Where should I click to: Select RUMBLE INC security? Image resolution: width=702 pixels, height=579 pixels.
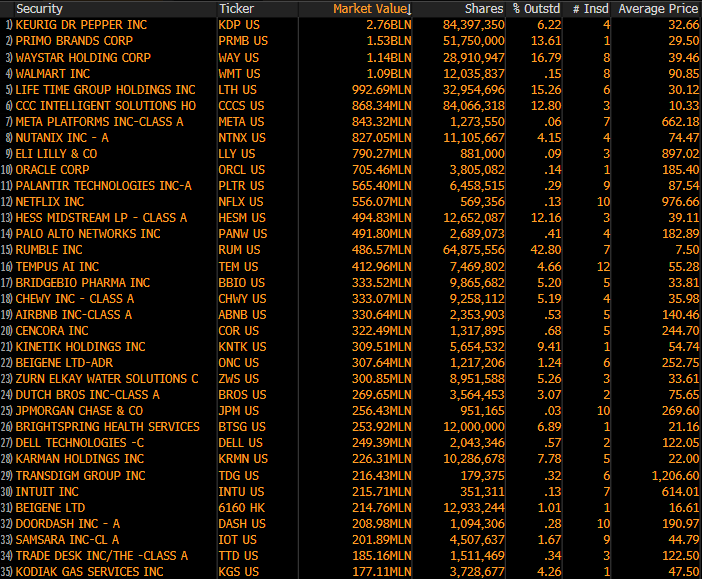(49, 250)
